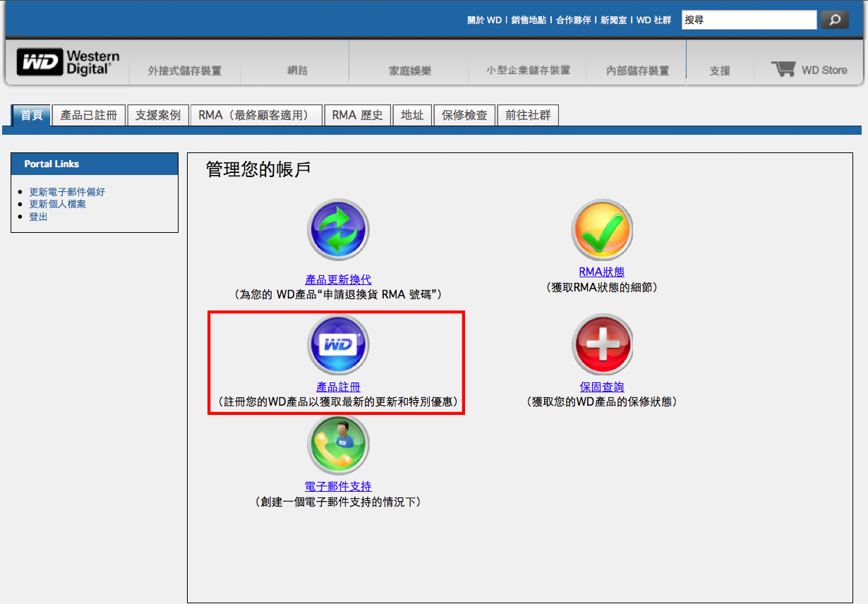Click the WD Store text link
868x604 pixels.
(x=824, y=70)
